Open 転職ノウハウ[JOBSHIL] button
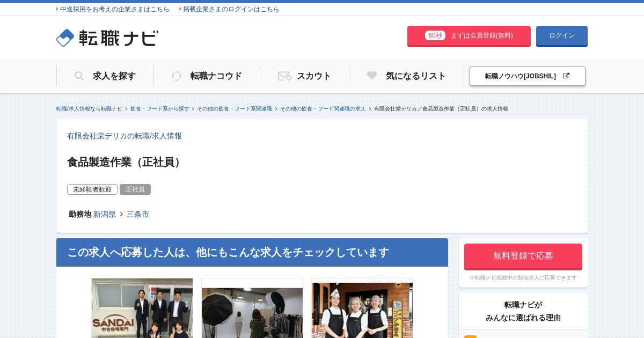This screenshot has height=338, width=644. point(528,76)
